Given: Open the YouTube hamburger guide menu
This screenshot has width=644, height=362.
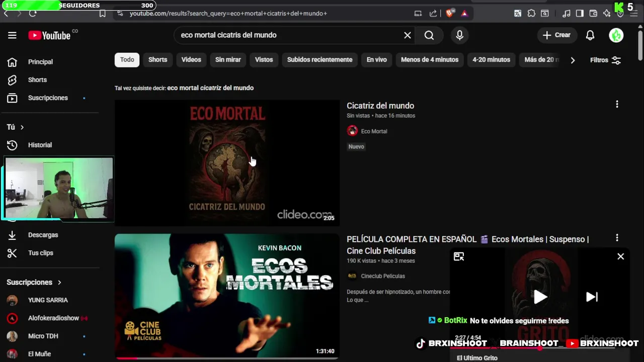Looking at the screenshot, I should point(12,35).
